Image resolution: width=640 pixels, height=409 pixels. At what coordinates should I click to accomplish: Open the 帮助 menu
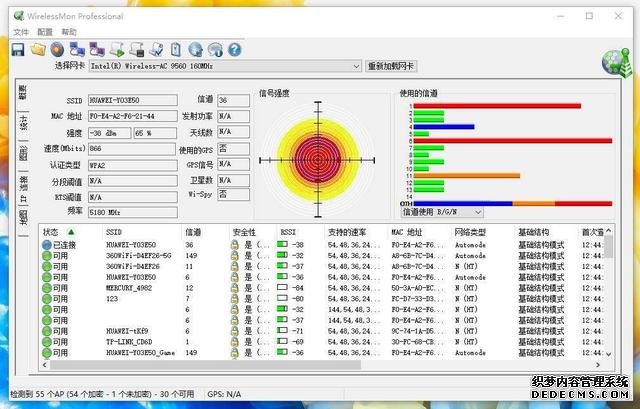(69, 32)
